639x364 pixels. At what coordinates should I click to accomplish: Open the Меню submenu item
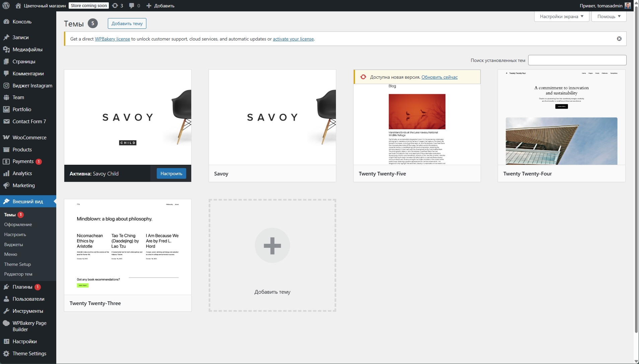point(11,254)
